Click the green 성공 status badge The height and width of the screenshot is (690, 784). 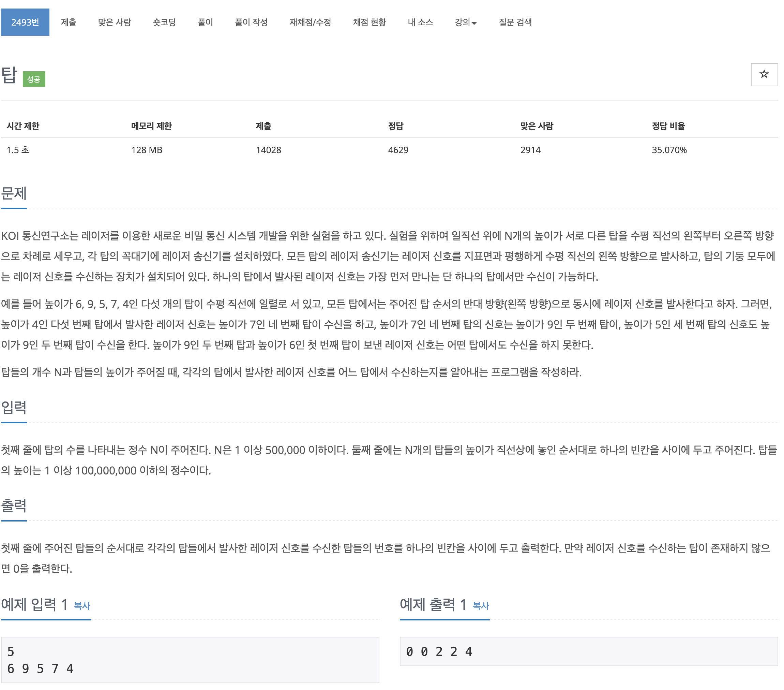[x=34, y=79]
